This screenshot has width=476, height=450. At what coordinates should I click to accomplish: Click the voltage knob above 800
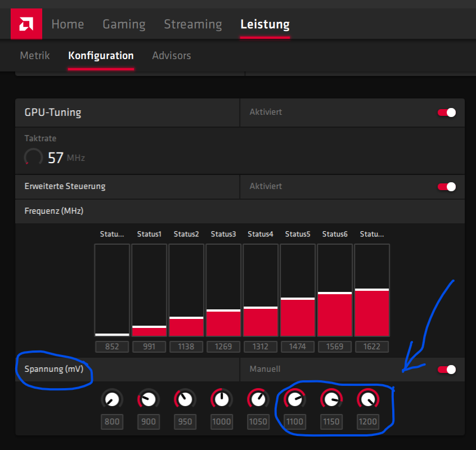[x=112, y=399]
